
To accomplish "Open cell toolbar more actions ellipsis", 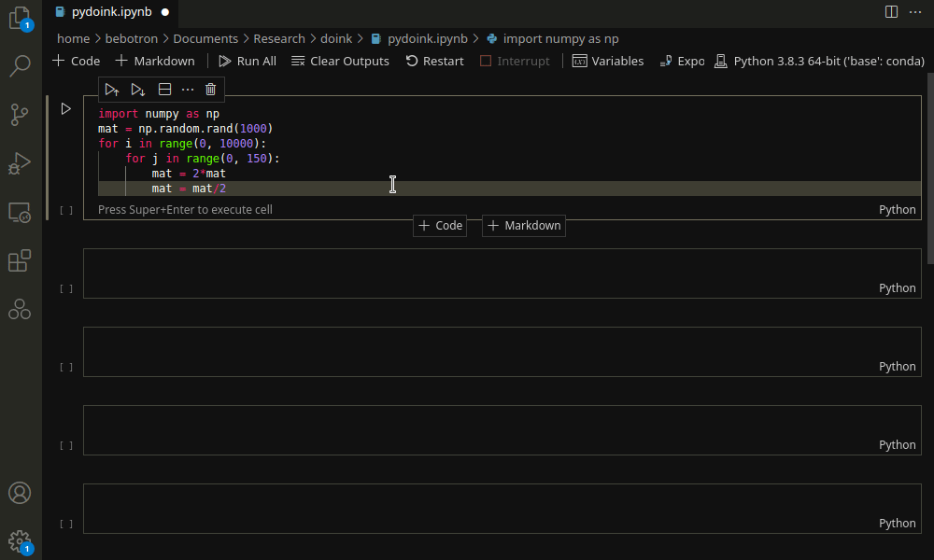I will pos(188,90).
